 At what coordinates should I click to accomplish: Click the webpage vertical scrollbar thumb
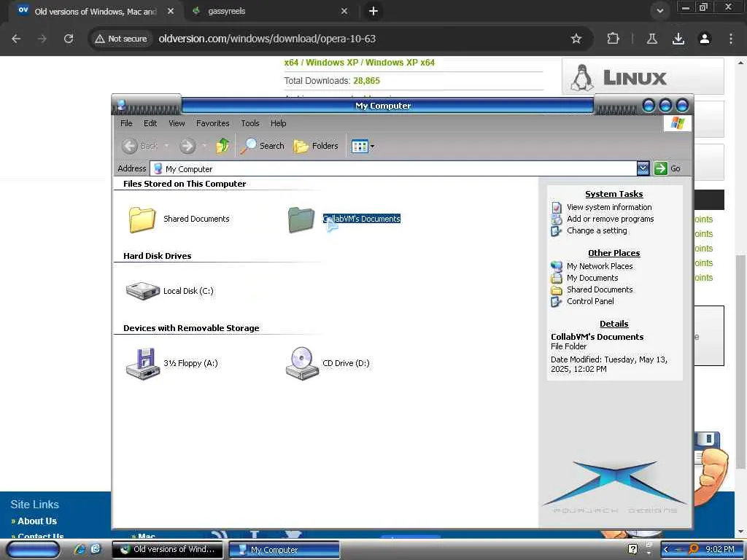(740, 362)
